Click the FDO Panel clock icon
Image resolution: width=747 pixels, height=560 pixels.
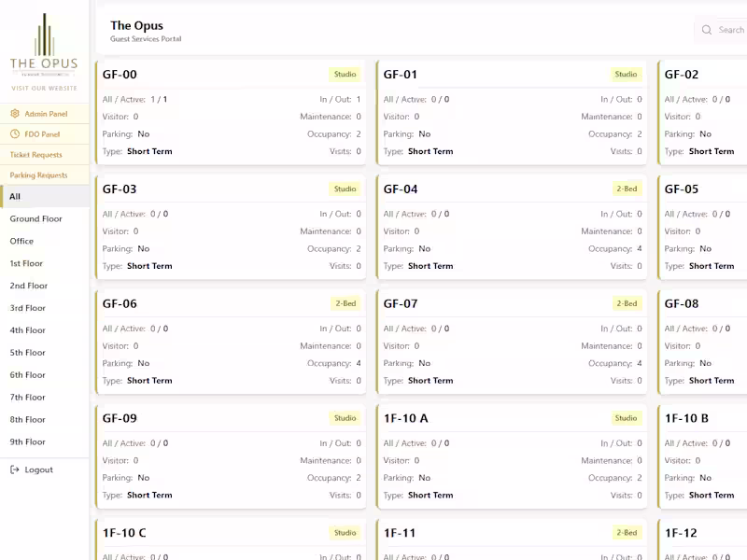[x=15, y=133]
